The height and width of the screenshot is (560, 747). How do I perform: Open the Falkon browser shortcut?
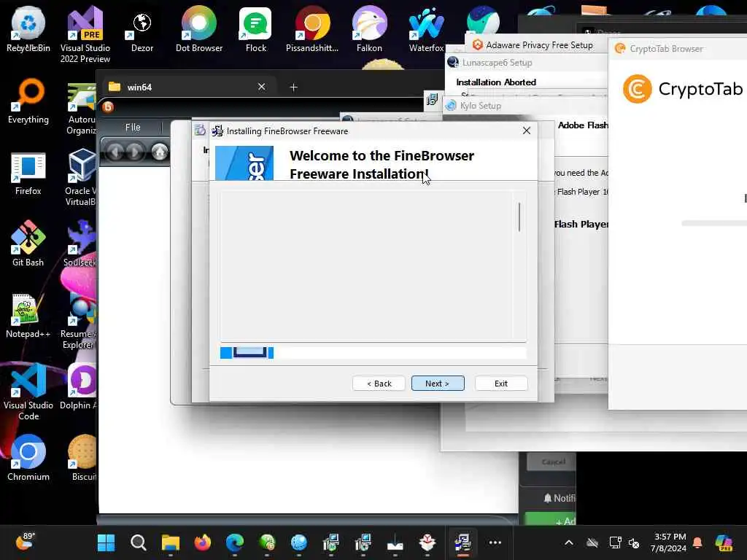click(x=369, y=28)
